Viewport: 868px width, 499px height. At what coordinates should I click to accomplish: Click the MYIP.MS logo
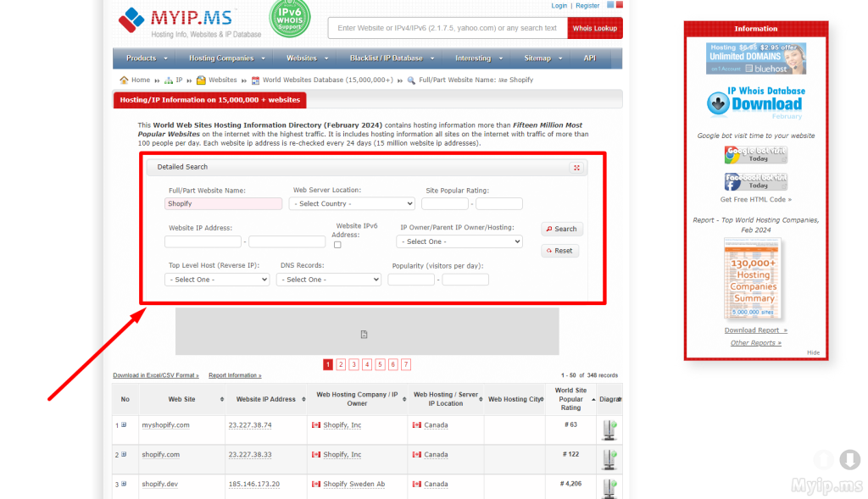190,22
